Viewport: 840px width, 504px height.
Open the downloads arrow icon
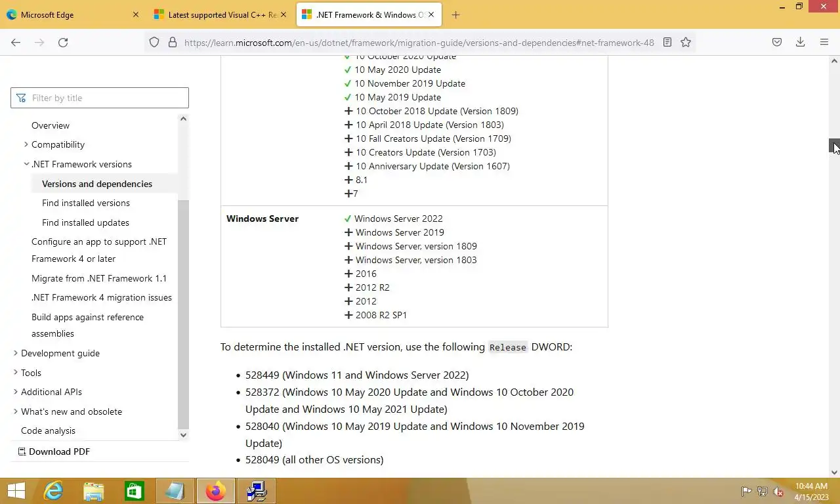click(801, 42)
